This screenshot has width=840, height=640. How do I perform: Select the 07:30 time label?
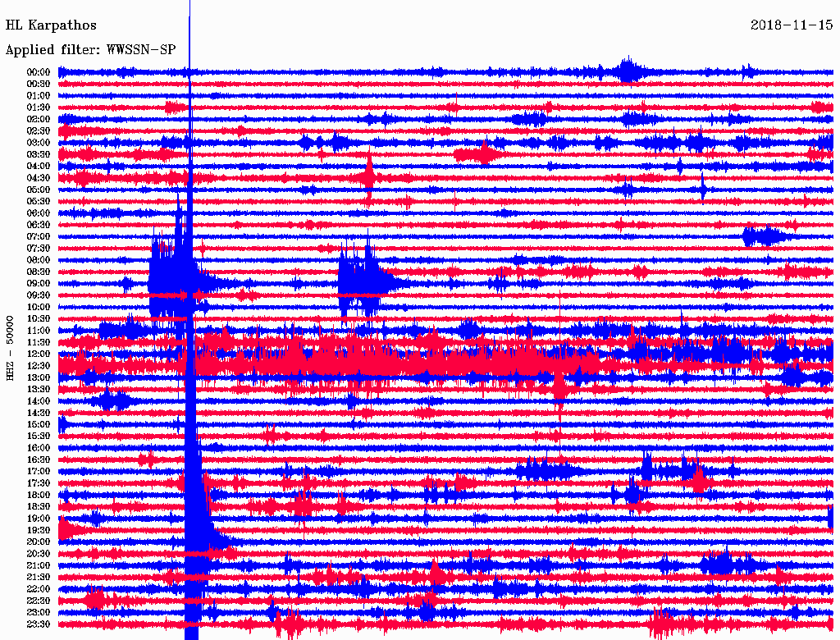(x=39, y=248)
